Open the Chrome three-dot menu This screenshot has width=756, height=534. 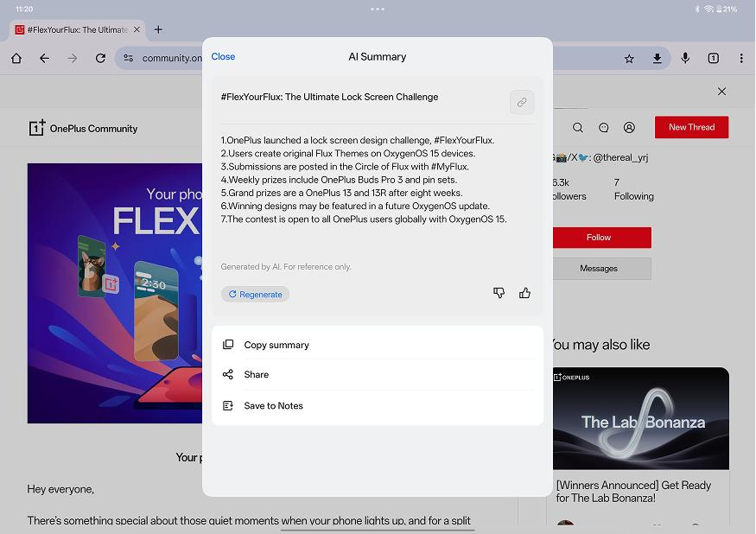click(x=741, y=59)
